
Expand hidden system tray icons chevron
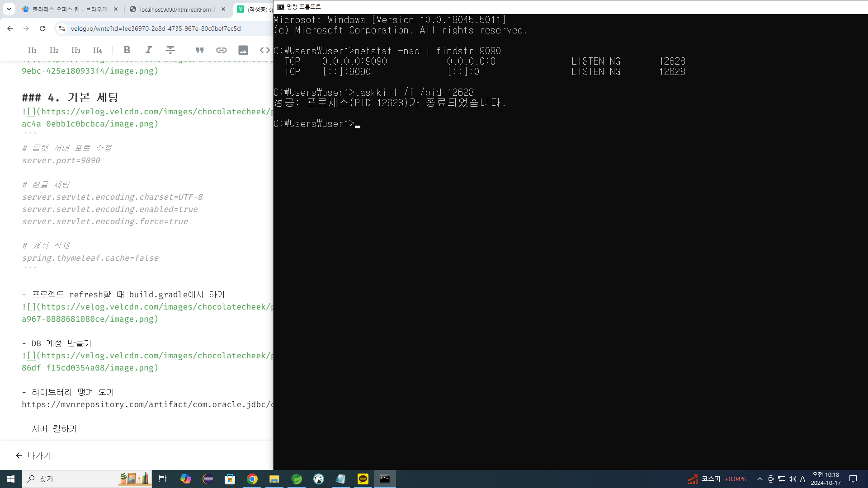[759, 479]
